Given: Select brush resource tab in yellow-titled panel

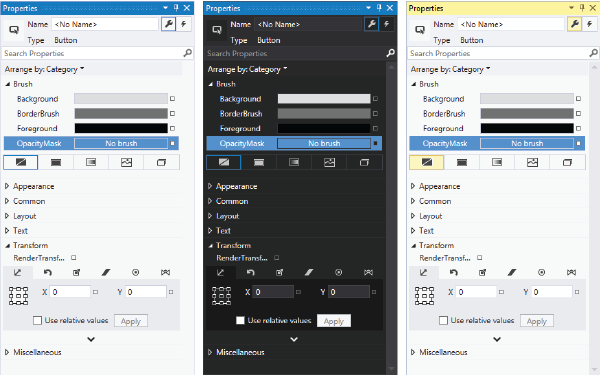Looking at the screenshot, I should coord(567,162).
